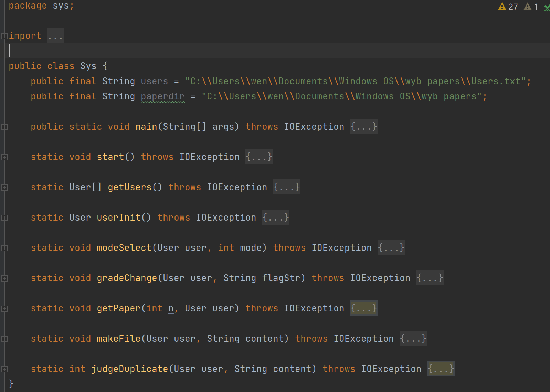Screen dimensions: 550x392
Task: Click the highlighted folded body of judgeDuplicate
Action: click(441, 369)
